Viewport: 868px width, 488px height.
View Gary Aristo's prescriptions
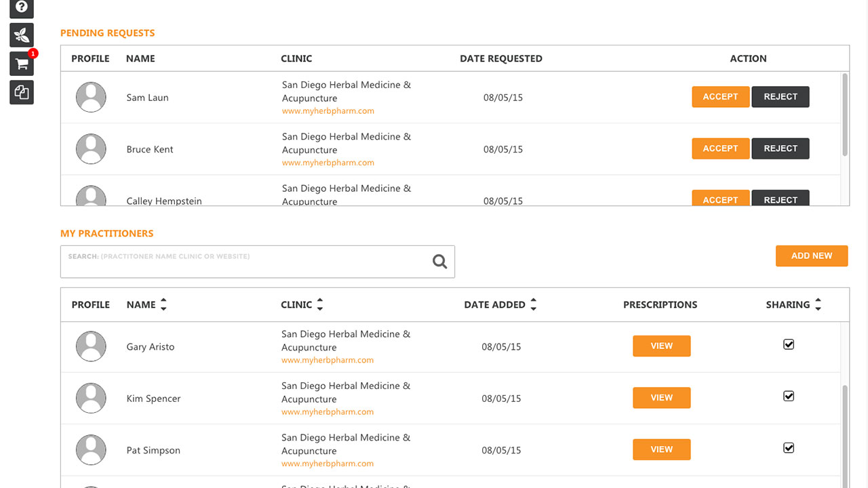662,346
